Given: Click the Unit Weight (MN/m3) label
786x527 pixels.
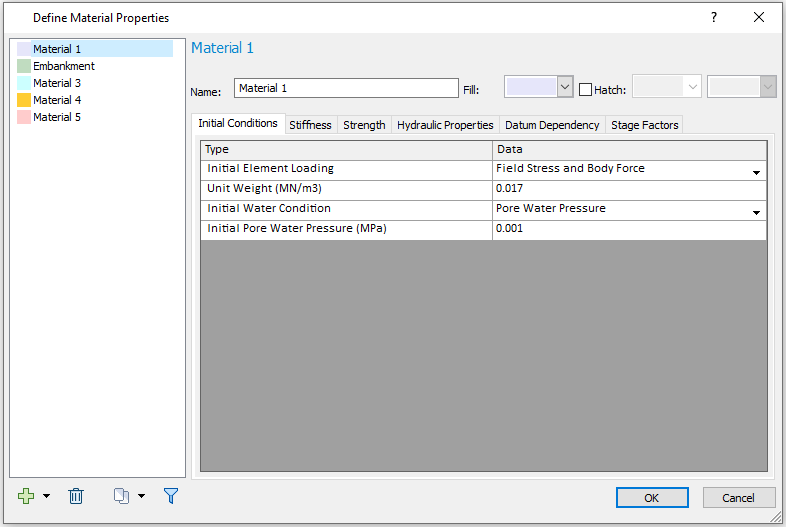Looking at the screenshot, I should pos(264,188).
